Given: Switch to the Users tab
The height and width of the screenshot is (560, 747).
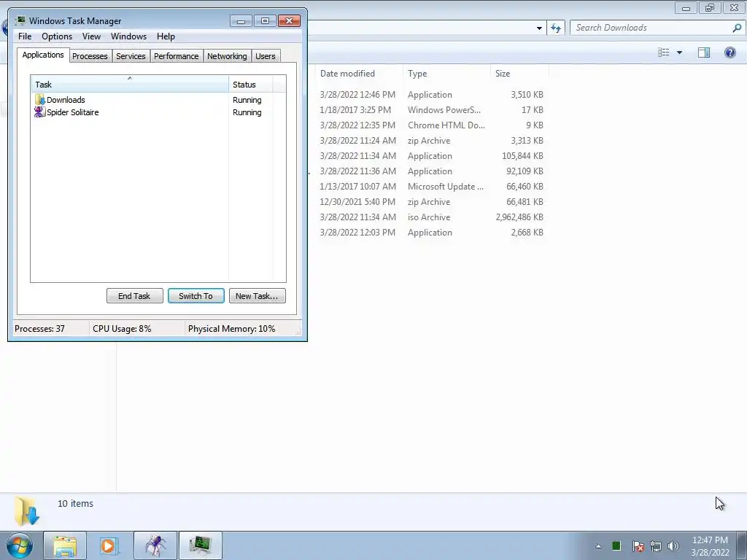Looking at the screenshot, I should click(x=266, y=56).
